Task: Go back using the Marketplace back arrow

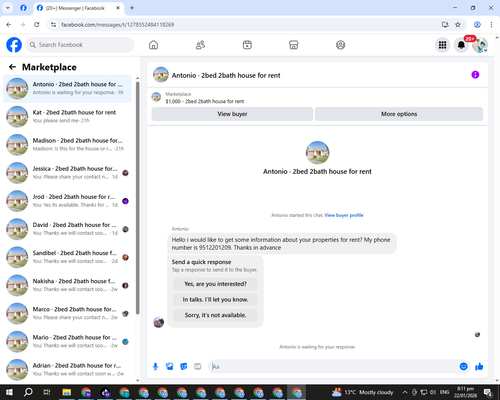Action: [x=12, y=67]
